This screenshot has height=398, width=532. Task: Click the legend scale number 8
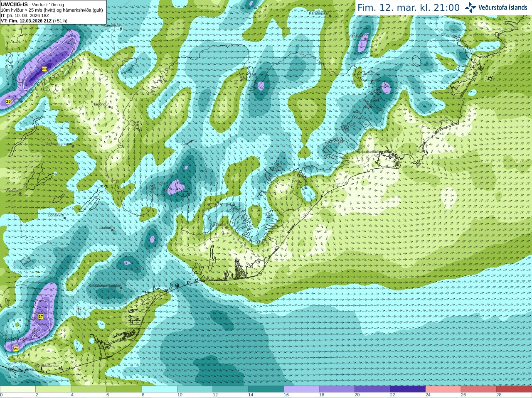click(143, 395)
